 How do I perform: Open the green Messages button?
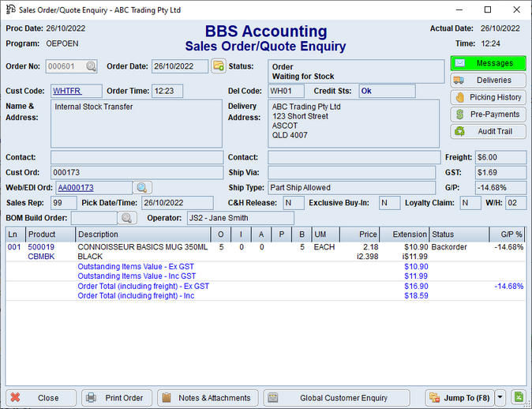click(x=488, y=63)
